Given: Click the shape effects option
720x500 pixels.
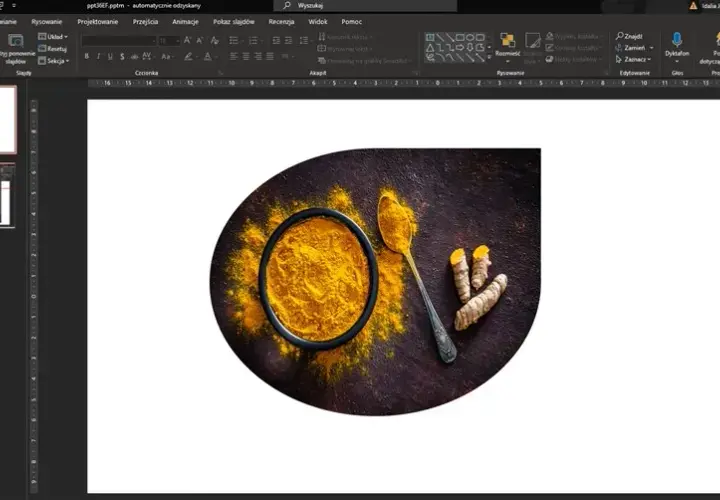Looking at the screenshot, I should point(572,59).
